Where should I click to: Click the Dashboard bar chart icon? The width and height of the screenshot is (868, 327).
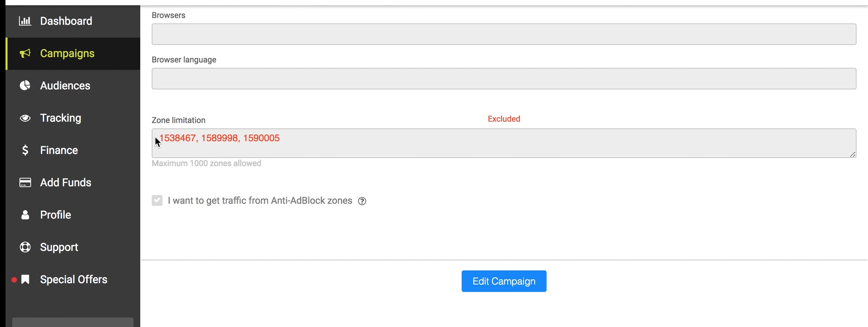point(25,21)
